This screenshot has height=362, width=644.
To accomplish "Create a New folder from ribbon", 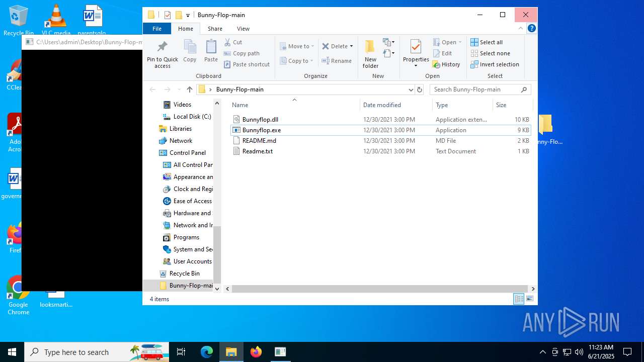I will point(370,54).
